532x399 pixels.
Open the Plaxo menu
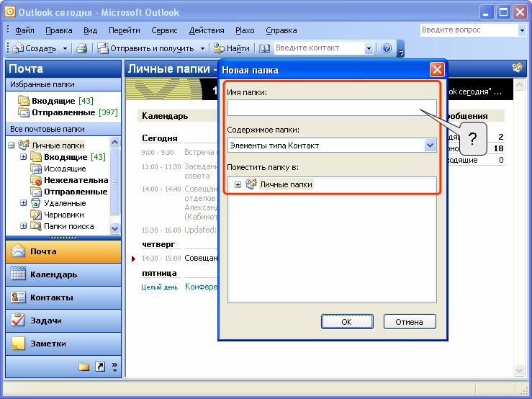(245, 30)
